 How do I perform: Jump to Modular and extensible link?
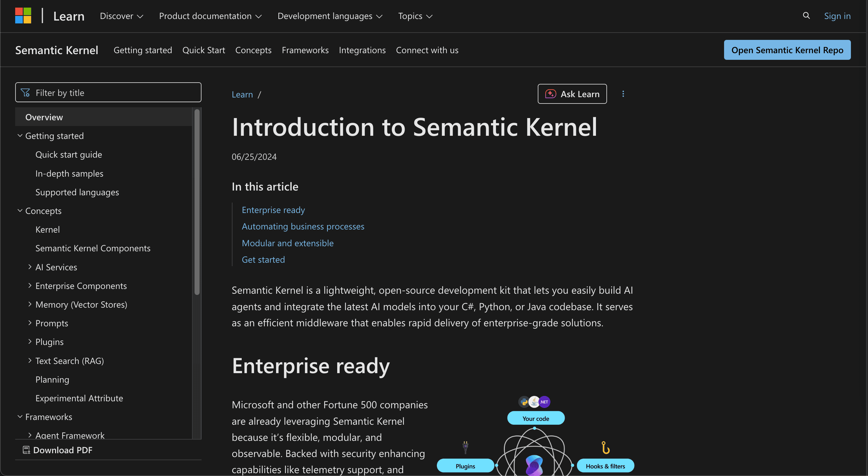(x=288, y=243)
